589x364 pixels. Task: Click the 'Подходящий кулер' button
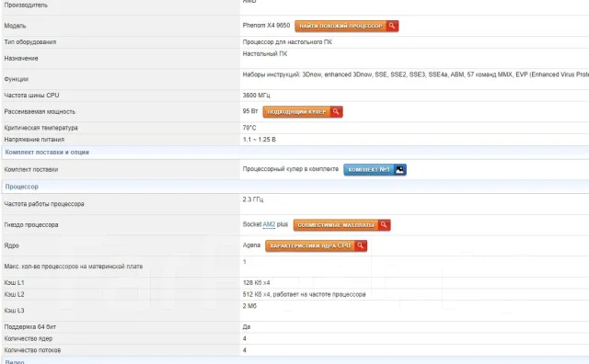303,111
